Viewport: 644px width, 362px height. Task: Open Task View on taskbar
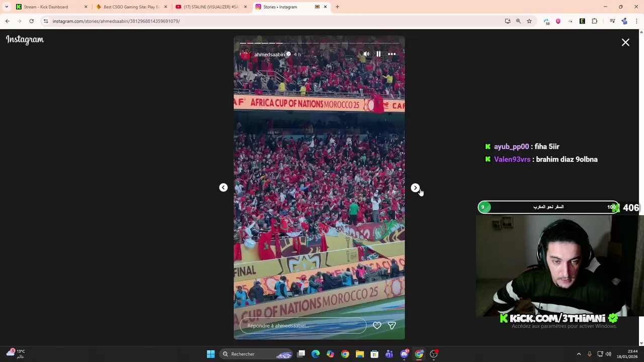click(x=301, y=354)
